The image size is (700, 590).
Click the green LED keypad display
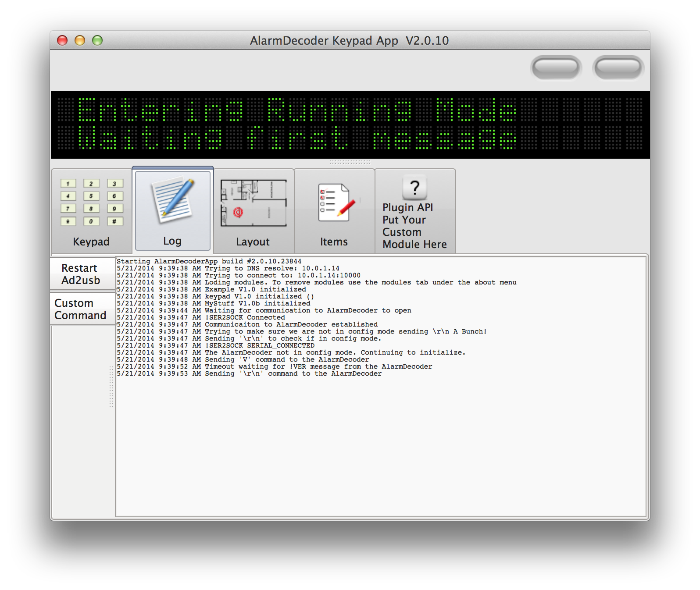[x=350, y=124]
